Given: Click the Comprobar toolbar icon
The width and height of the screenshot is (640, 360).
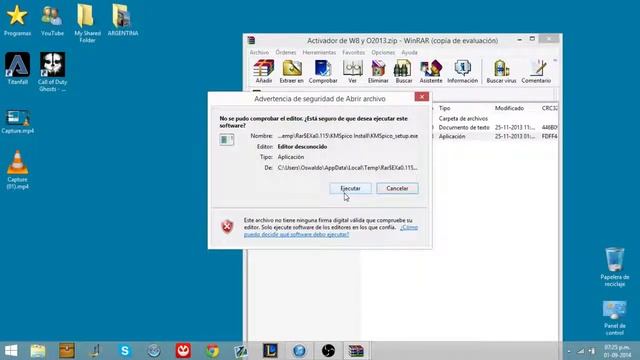Looking at the screenshot, I should (x=323, y=71).
